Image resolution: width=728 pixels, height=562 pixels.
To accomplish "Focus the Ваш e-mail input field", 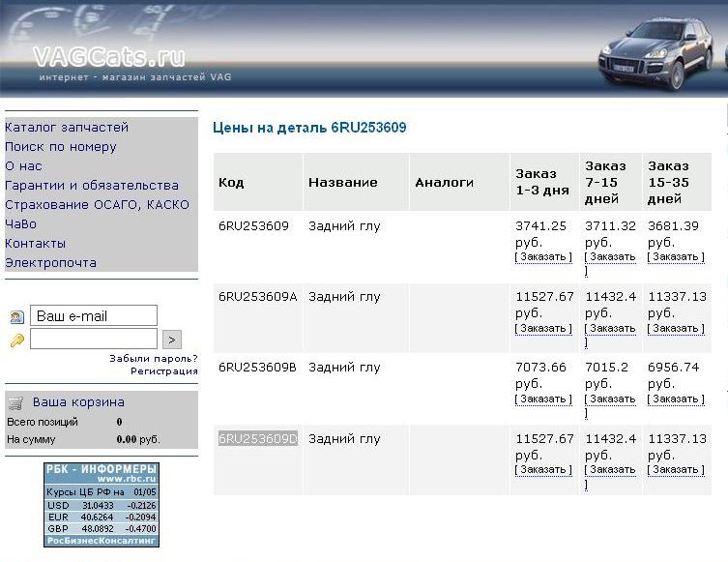I will (94, 316).
